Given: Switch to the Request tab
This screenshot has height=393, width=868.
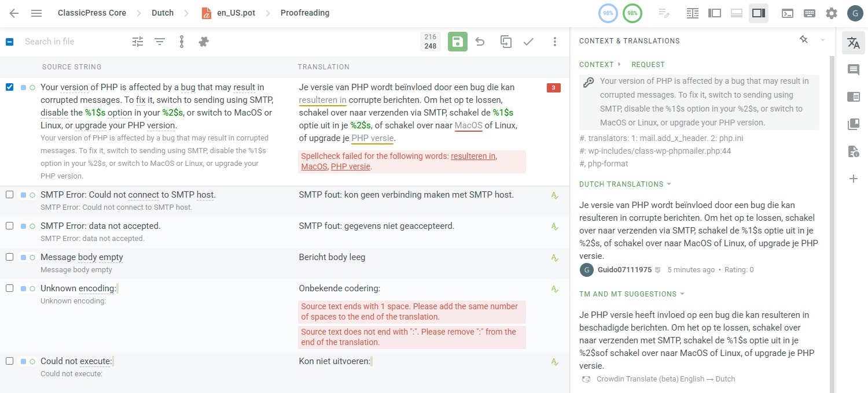Looking at the screenshot, I should (x=648, y=64).
